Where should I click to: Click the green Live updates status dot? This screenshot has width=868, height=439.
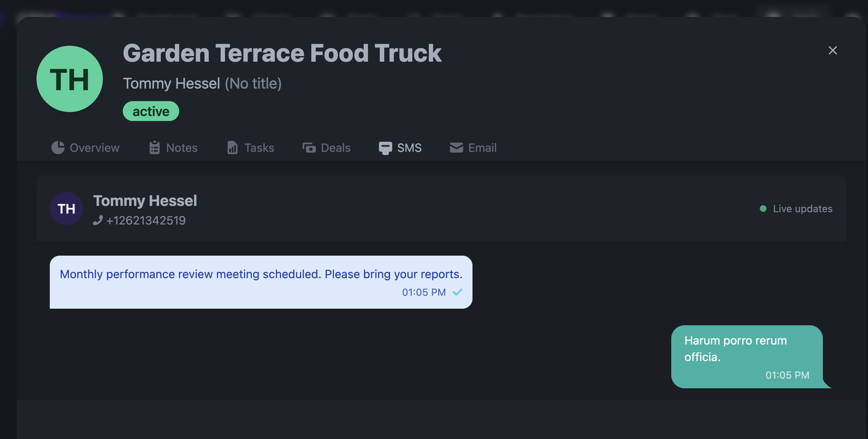click(763, 209)
